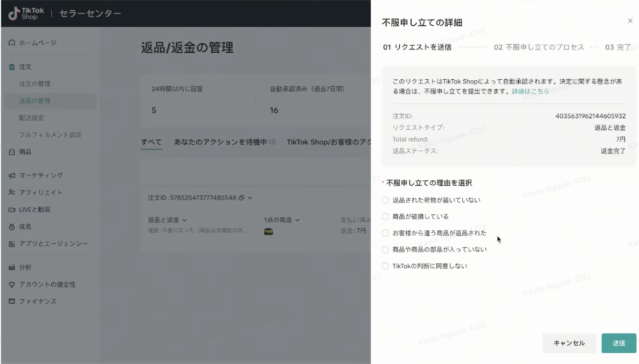Click the 返品/返金の管理 page heading
639x364 pixels.
(187, 47)
